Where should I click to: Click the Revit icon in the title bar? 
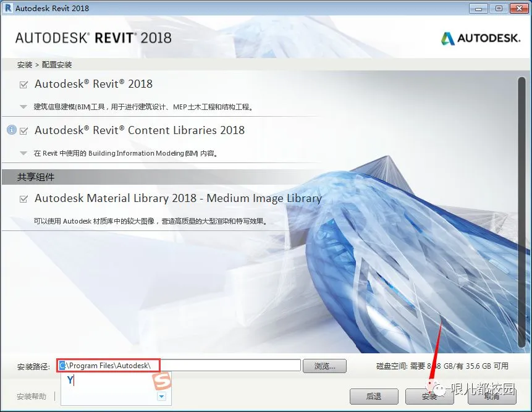(x=8, y=8)
